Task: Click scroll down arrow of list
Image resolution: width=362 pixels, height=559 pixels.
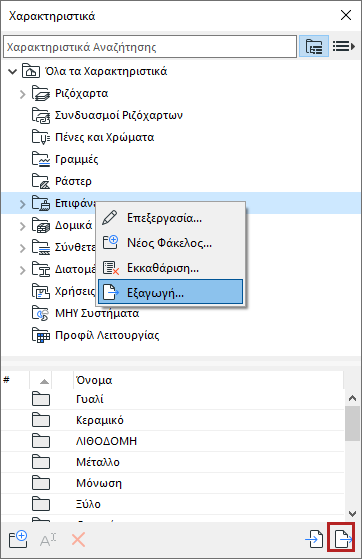Action: coord(352,514)
